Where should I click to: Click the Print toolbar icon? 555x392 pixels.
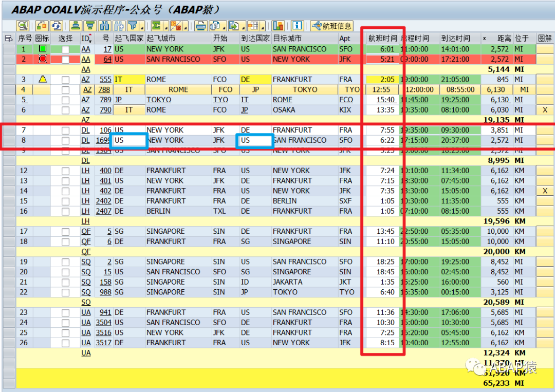click(201, 26)
